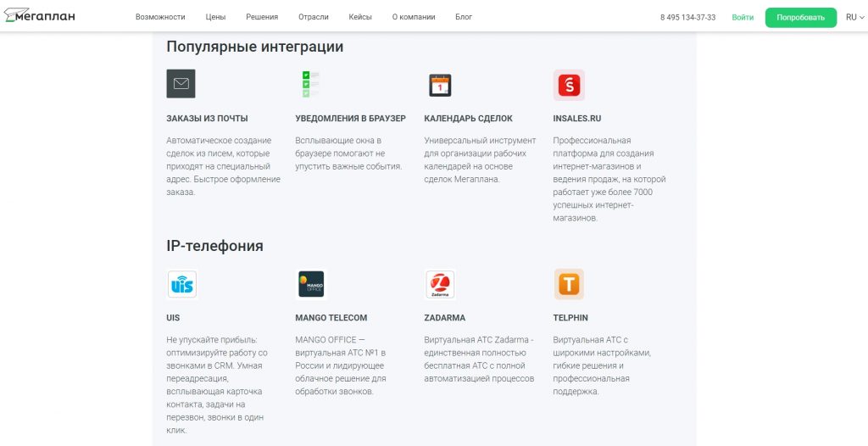Open the УВЕДОМЛЕНИЯ В БРАУЗЕР title
The height and width of the screenshot is (446, 868).
point(350,119)
